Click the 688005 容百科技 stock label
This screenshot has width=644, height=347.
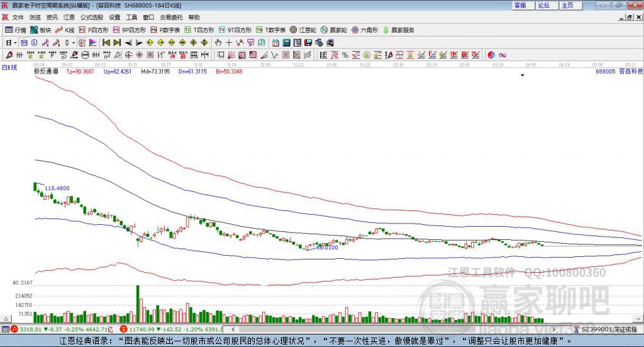619,72
